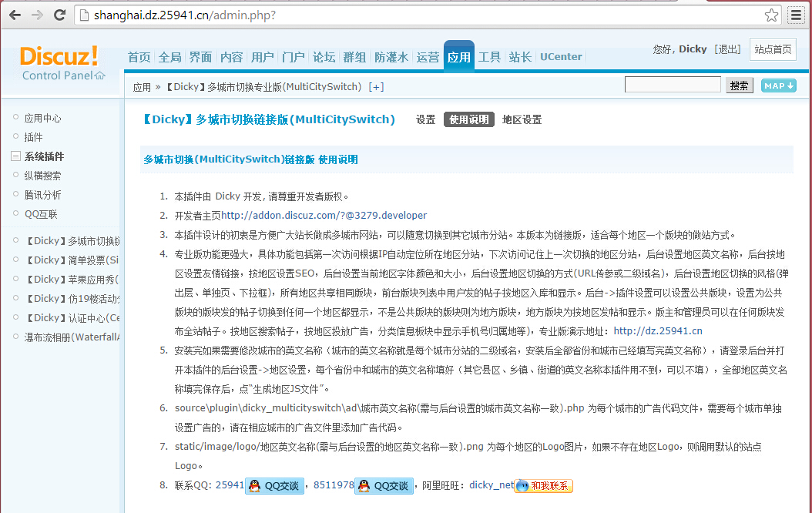Collapse the 系统插件 sidebar section
The image size is (812, 513).
[16, 156]
